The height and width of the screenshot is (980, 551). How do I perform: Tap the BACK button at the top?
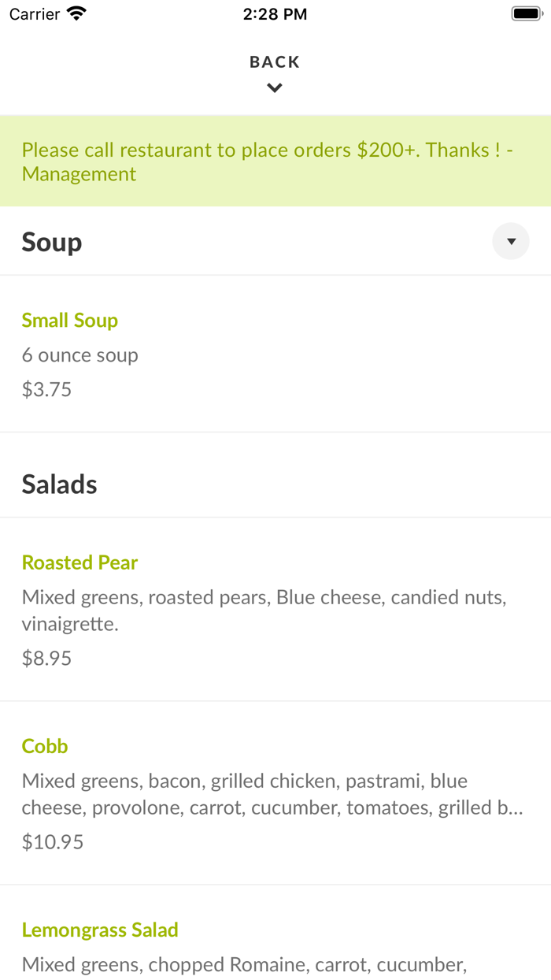click(274, 61)
